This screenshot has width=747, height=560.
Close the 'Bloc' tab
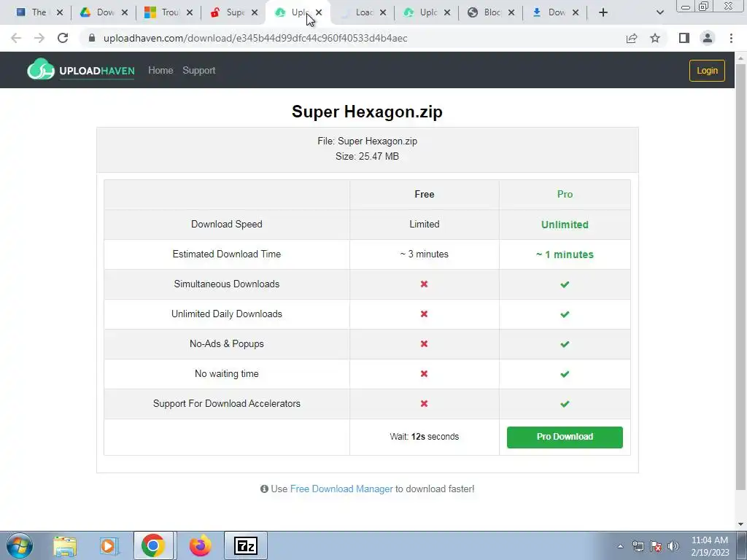pyautogui.click(x=511, y=12)
